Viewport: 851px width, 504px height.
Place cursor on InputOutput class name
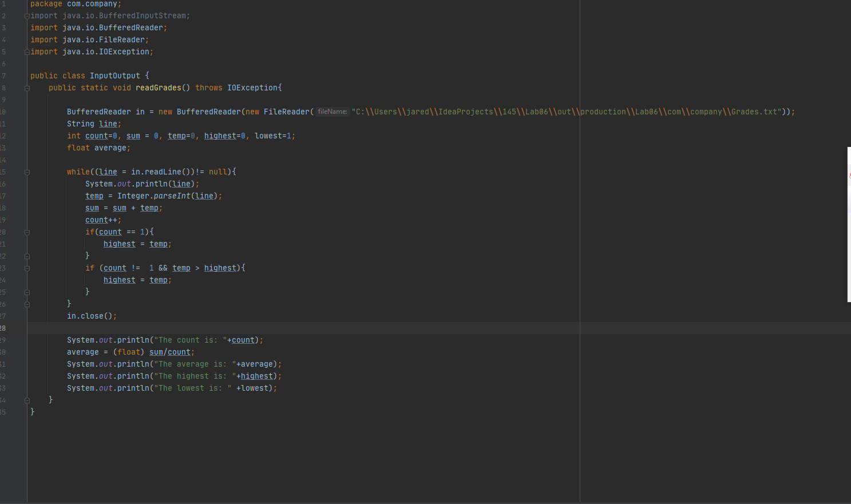coord(114,76)
